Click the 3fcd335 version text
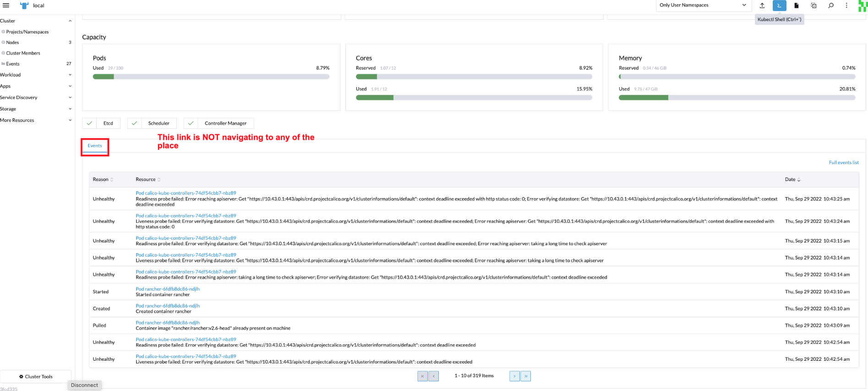This screenshot has width=868, height=391. (x=9, y=389)
